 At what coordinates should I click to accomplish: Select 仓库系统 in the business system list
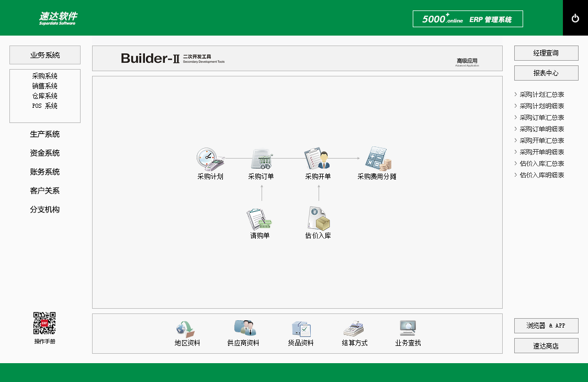[45, 96]
